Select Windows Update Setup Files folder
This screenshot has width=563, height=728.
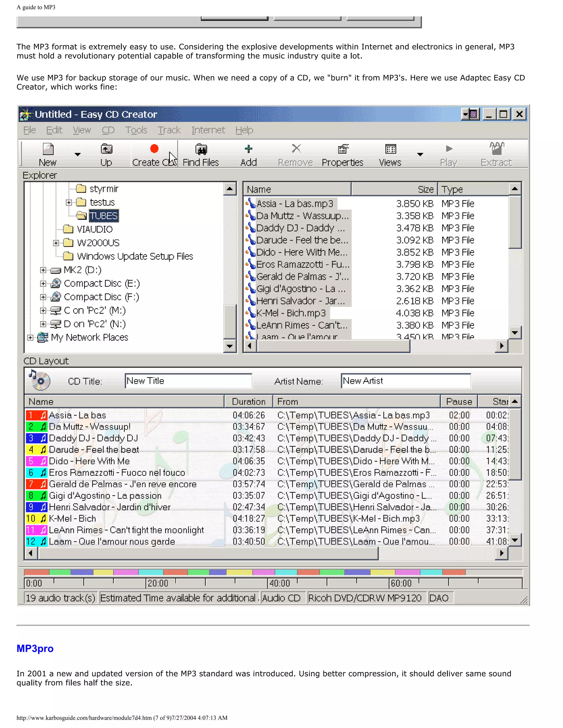click(135, 256)
